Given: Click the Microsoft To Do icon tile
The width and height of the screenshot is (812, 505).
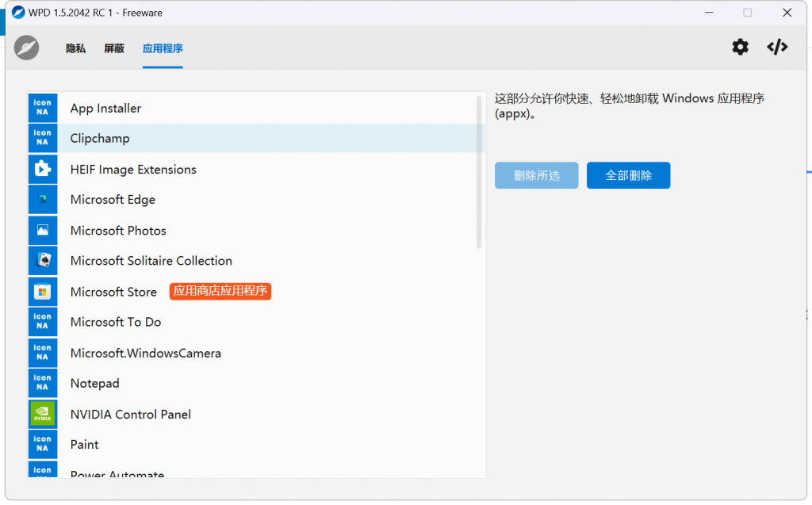Looking at the screenshot, I should tap(43, 322).
